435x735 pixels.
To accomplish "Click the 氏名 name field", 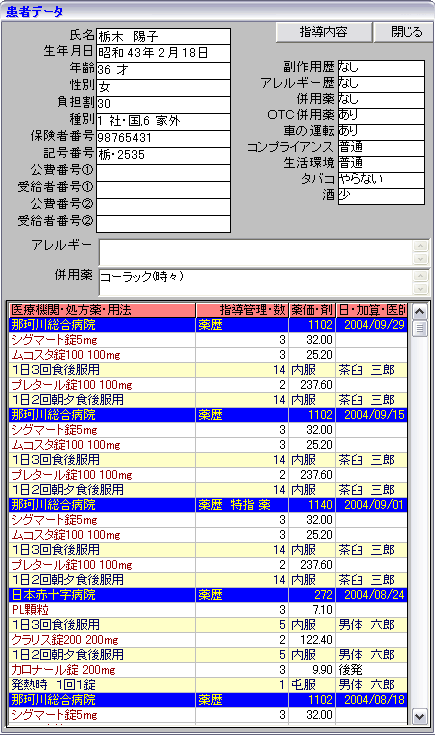I will 163,36.
